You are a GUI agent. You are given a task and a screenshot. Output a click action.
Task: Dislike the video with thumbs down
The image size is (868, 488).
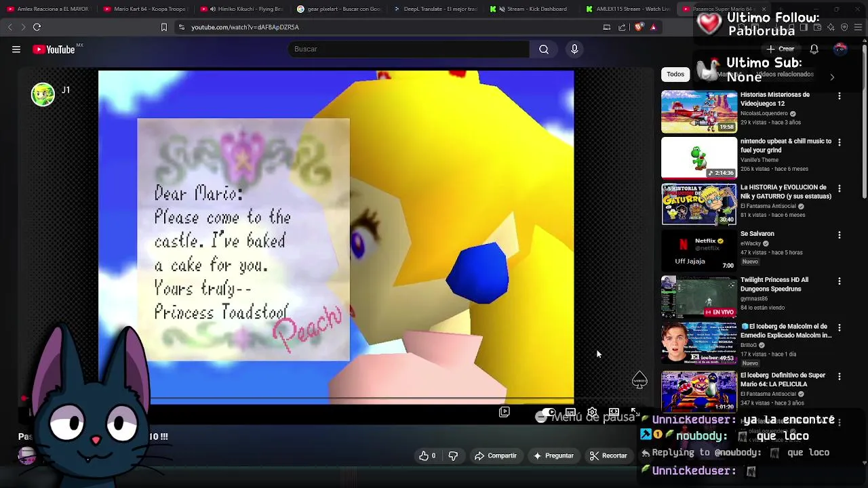453,455
